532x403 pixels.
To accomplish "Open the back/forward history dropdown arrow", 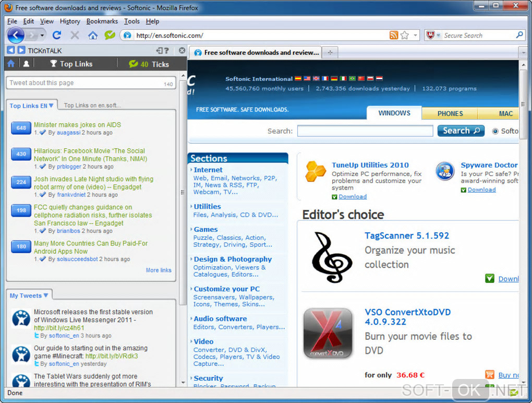I will click(x=42, y=35).
